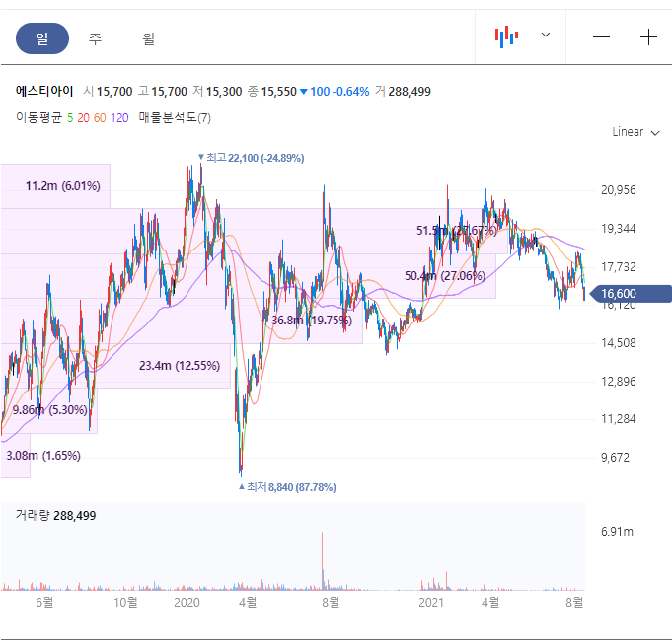
Task: Click the -0.64% change value
Action: point(352,91)
